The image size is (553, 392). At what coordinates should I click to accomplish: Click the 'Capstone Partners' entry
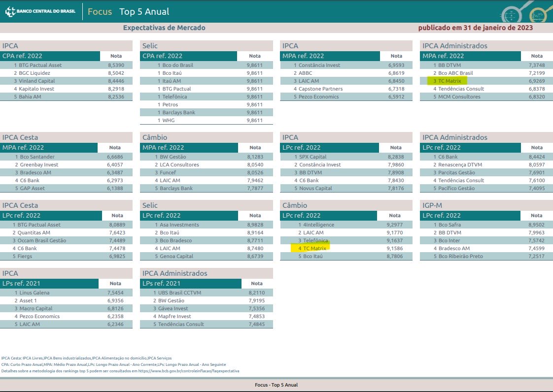tap(320, 89)
